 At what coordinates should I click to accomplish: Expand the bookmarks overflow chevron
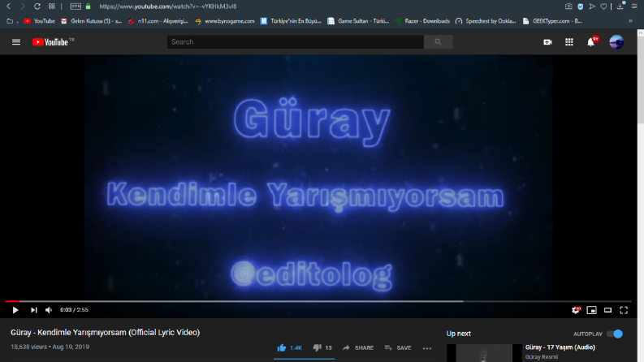630,21
